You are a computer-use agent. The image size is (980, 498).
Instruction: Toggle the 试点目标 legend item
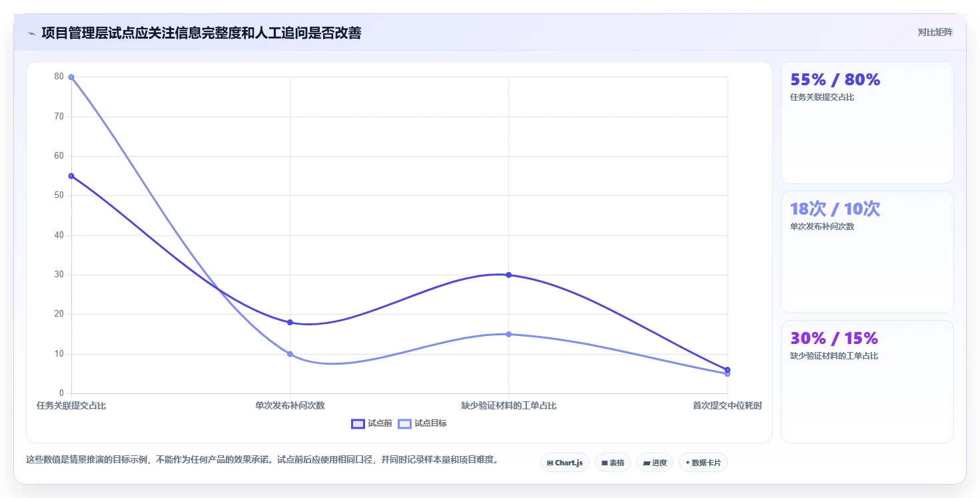422,423
